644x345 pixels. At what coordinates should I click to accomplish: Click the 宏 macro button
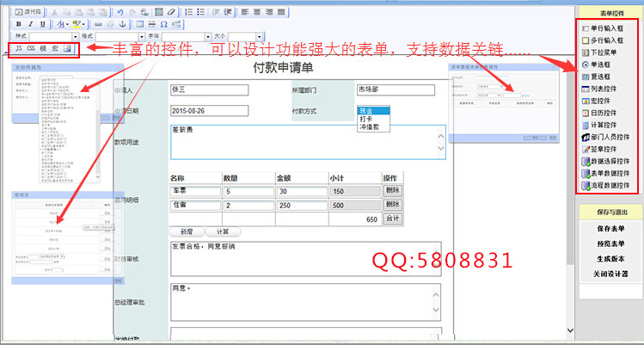click(x=55, y=49)
